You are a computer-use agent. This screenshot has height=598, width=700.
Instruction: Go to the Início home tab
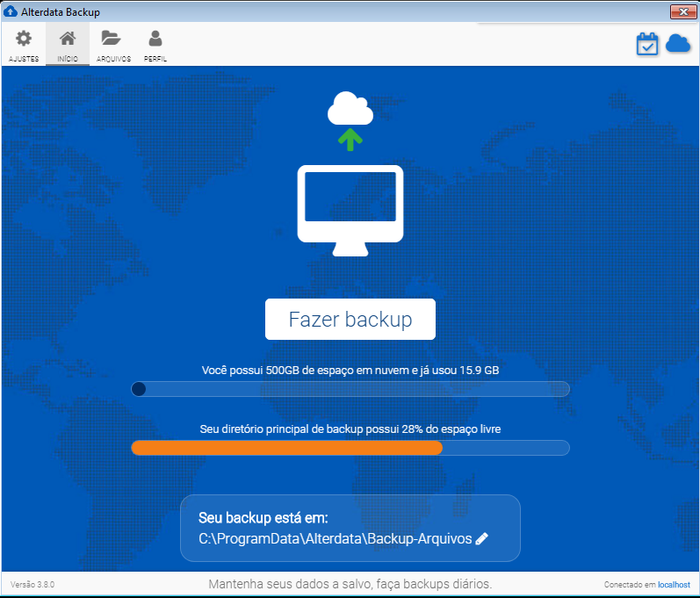tap(68, 45)
